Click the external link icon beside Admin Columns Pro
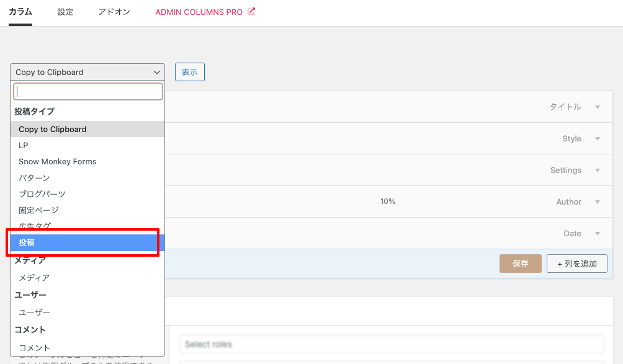623x364 pixels. 251,11
